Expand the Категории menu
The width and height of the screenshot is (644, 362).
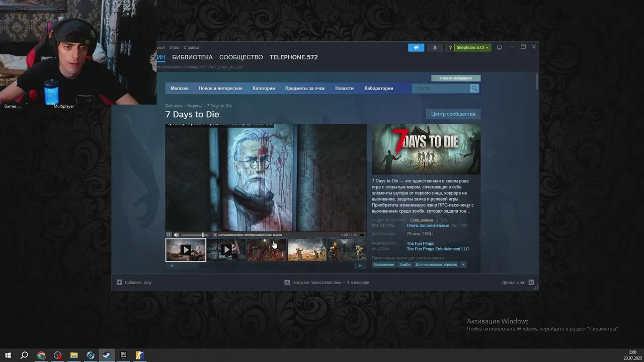point(264,88)
